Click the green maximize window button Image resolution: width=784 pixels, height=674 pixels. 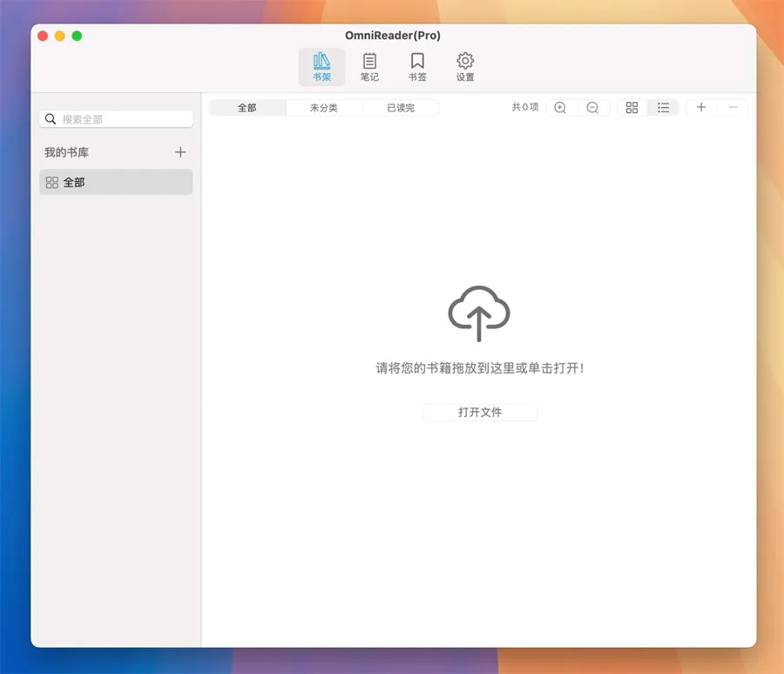(x=77, y=36)
